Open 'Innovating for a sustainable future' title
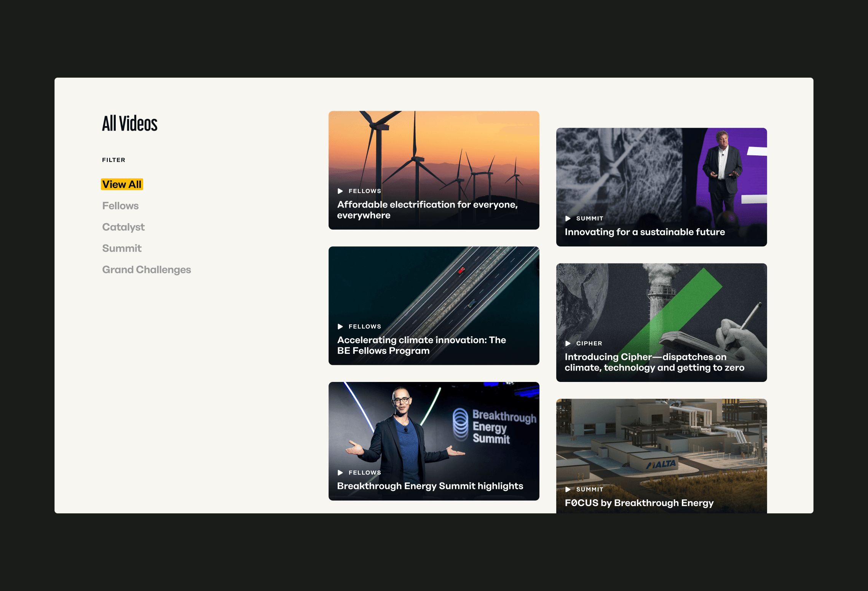This screenshot has height=591, width=868. tap(645, 232)
